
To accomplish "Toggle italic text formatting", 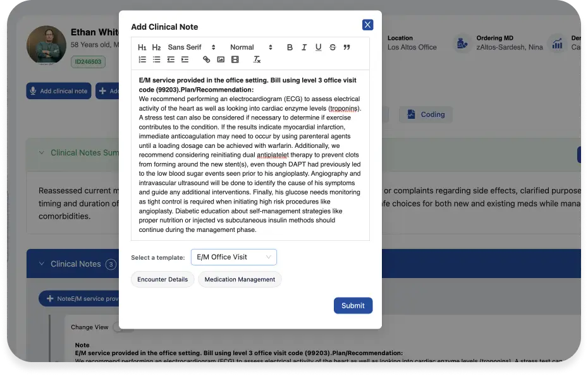I will point(304,47).
